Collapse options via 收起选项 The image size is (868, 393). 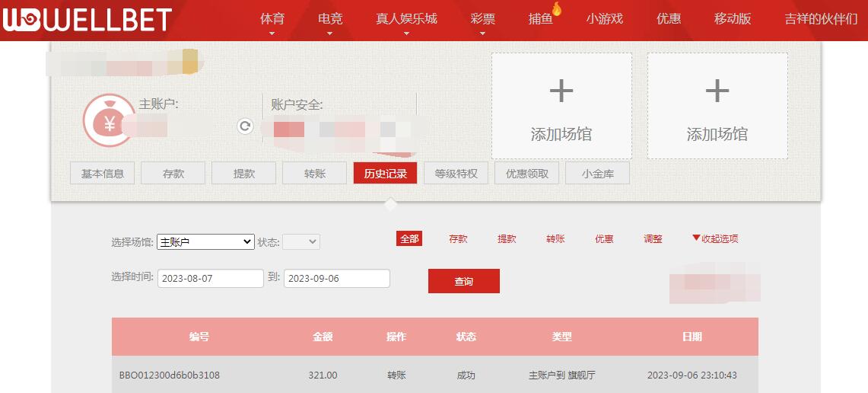pyautogui.click(x=714, y=239)
